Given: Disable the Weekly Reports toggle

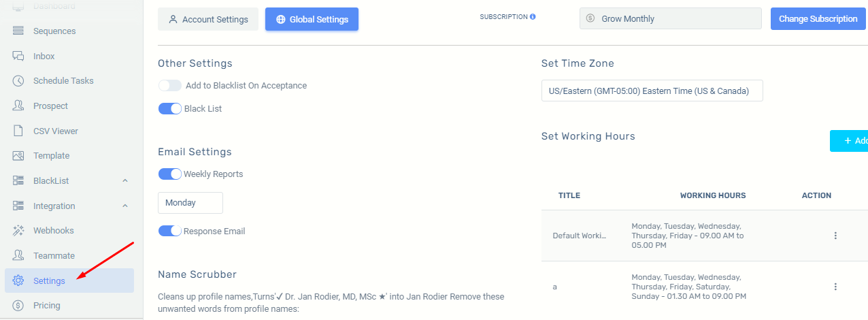Looking at the screenshot, I should tap(170, 174).
